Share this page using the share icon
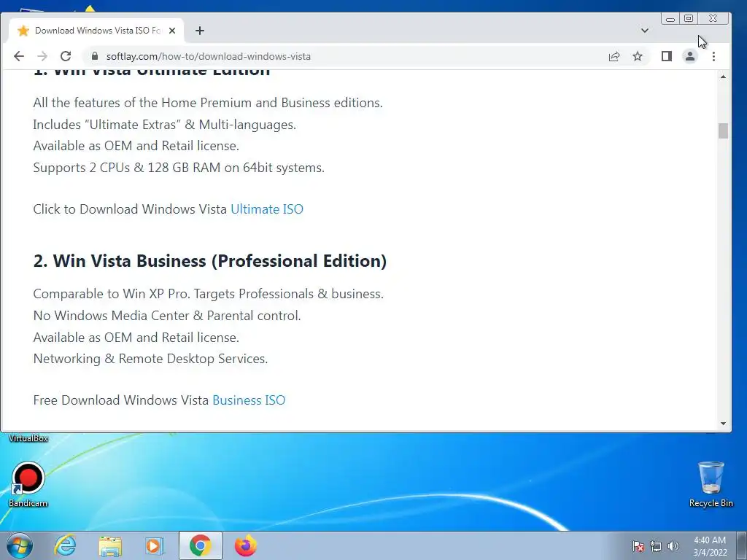 (x=614, y=56)
